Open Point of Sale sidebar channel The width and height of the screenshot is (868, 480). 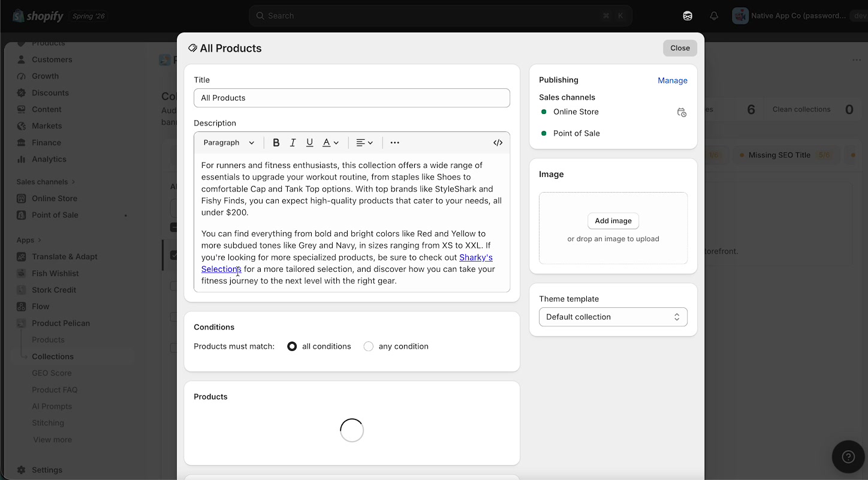[55, 215]
